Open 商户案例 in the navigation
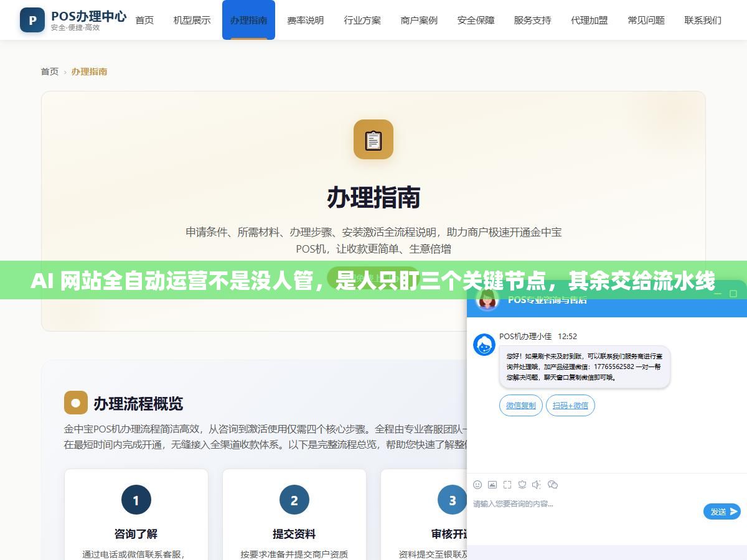Screen dimensions: 747x560 click(419, 20)
